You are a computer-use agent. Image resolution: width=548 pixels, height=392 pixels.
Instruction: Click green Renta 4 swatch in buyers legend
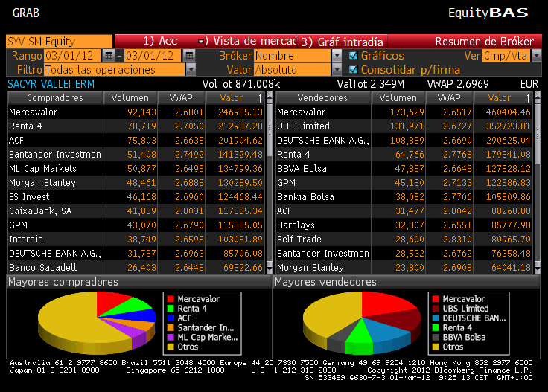tap(171, 309)
